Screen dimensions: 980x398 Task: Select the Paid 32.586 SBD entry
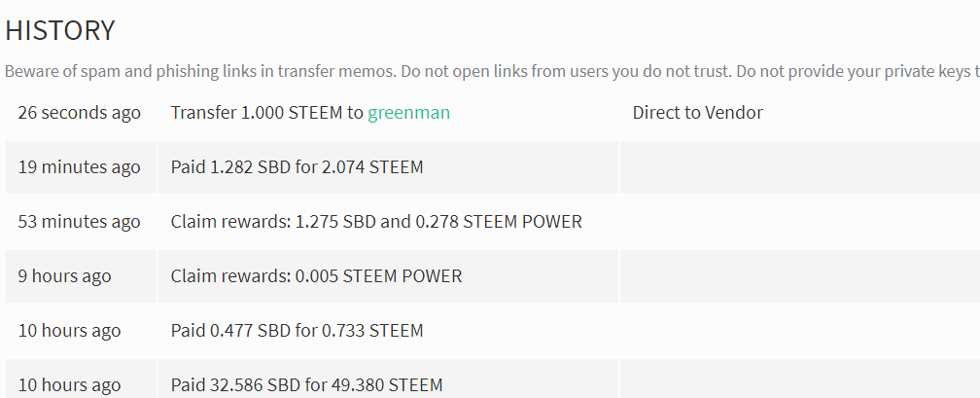(306, 384)
